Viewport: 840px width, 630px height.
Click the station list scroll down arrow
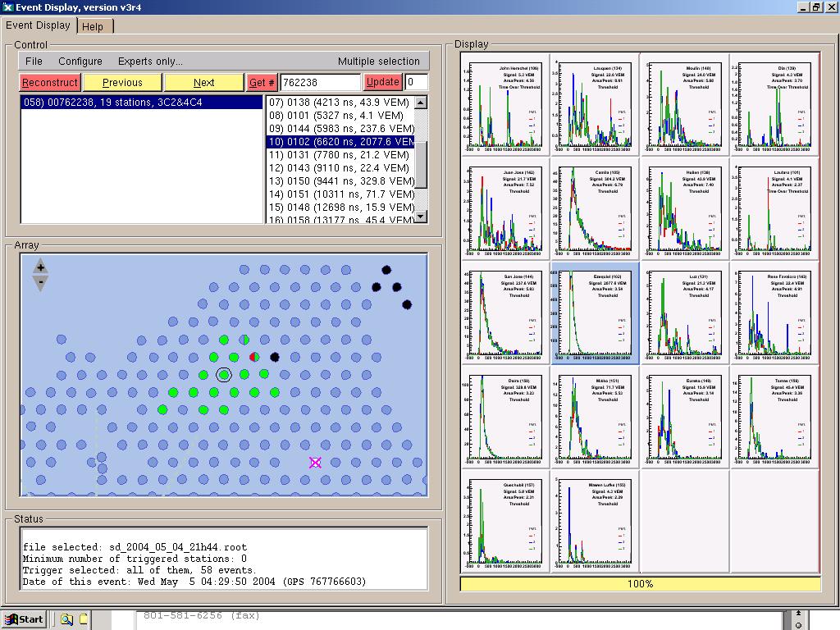[421, 217]
